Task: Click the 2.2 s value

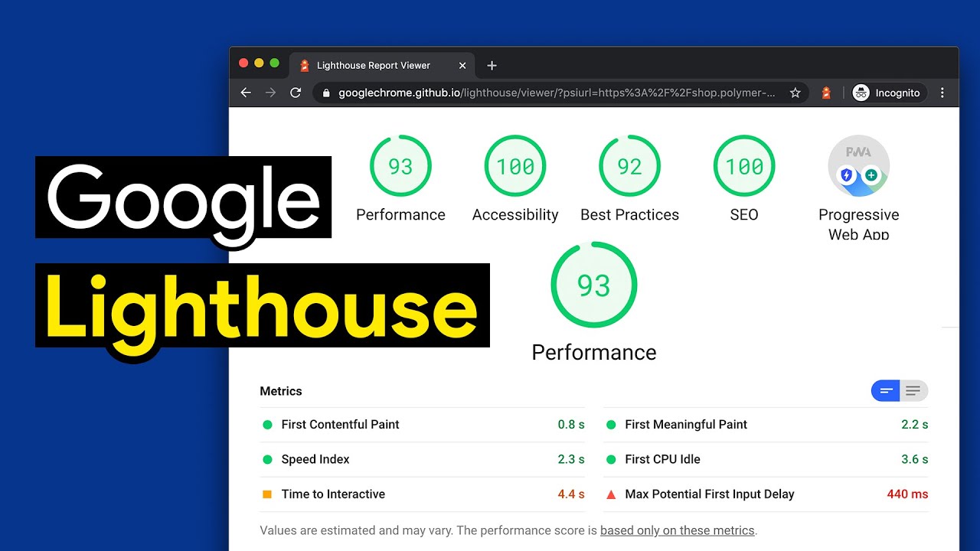Action: click(x=915, y=425)
